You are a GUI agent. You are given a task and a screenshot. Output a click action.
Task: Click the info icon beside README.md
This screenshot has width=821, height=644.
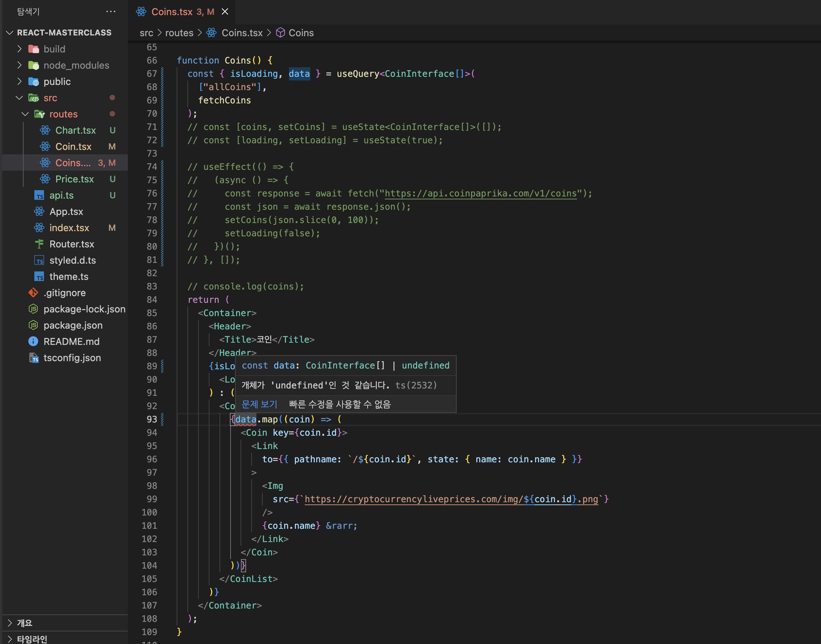tap(33, 341)
